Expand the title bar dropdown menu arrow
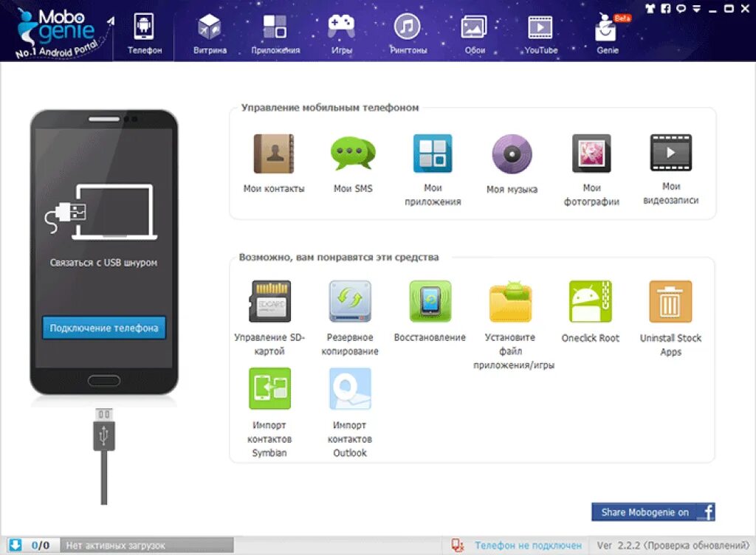756x555 pixels. (697, 9)
